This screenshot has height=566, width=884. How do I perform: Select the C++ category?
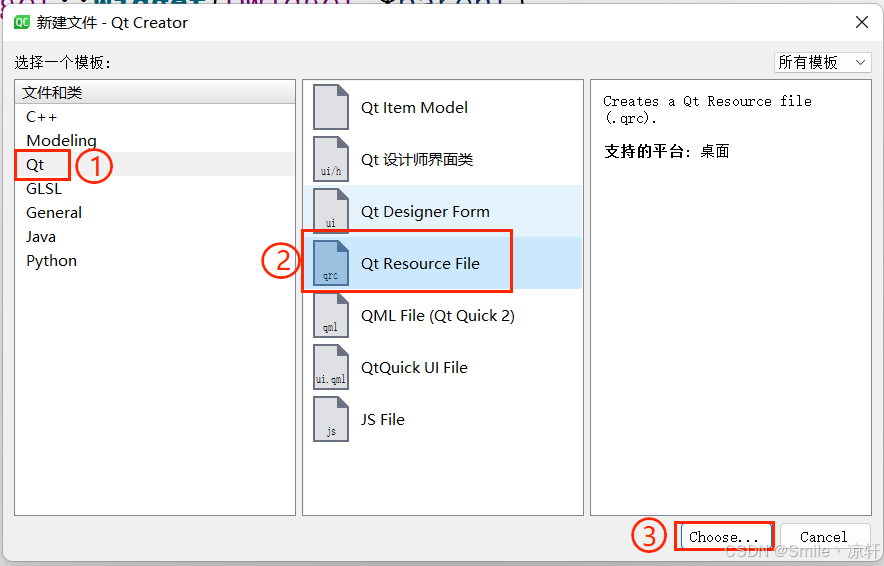[x=154, y=117]
